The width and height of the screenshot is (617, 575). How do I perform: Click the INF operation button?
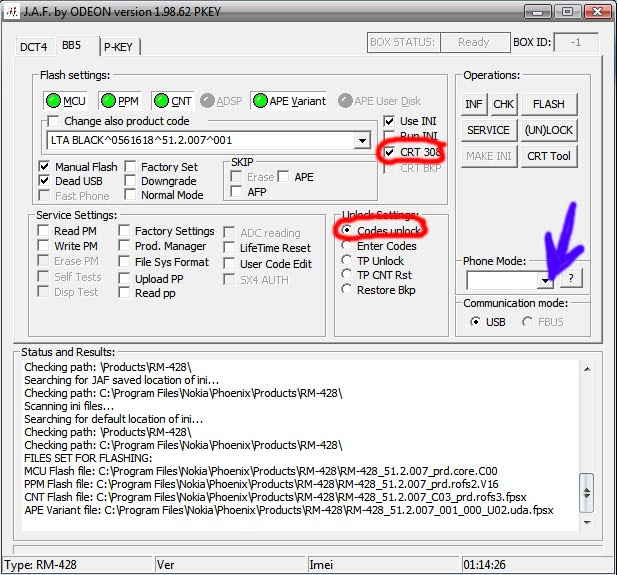tap(474, 104)
